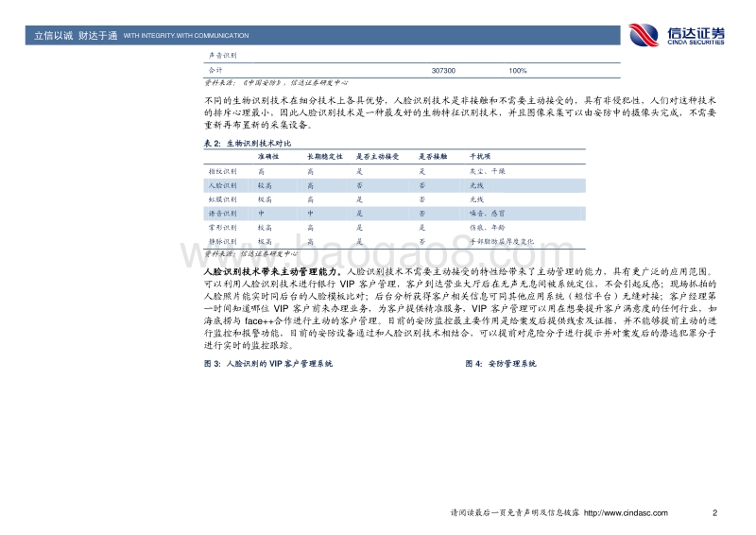
Task: Select the 语音识别 row label
Action: coord(222,214)
